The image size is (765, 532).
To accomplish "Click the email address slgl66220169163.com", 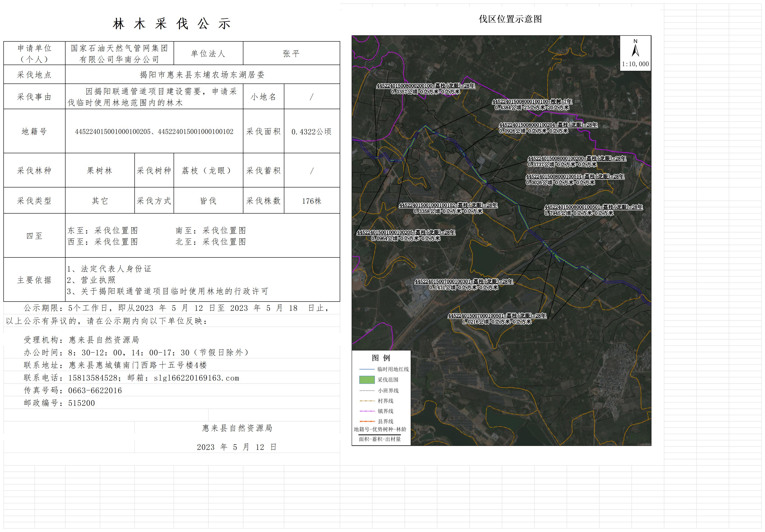I will coord(196,378).
